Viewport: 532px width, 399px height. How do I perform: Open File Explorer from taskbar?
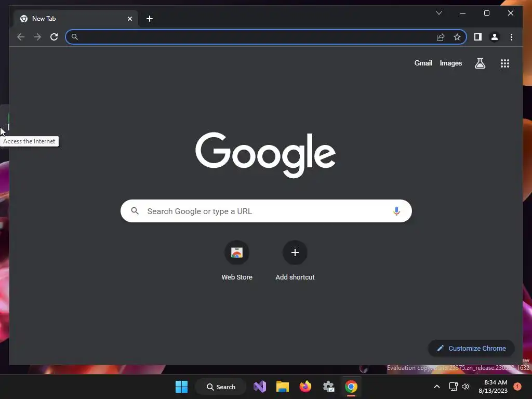(x=282, y=387)
